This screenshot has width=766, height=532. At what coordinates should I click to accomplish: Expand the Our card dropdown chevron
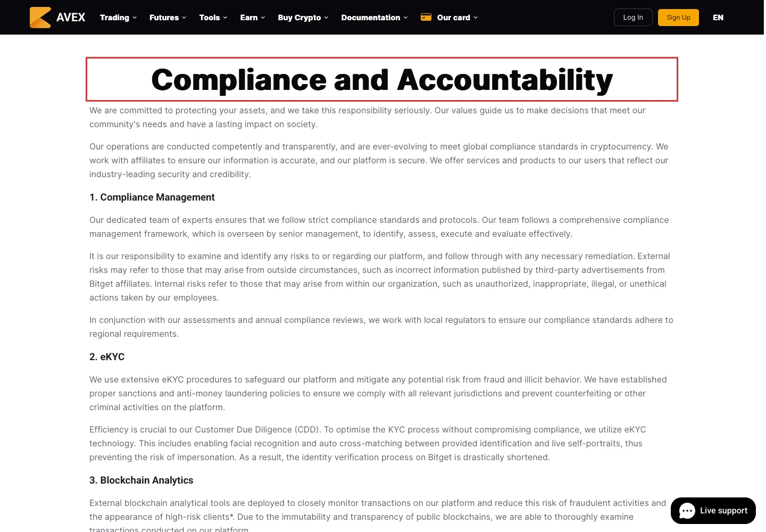476,18
